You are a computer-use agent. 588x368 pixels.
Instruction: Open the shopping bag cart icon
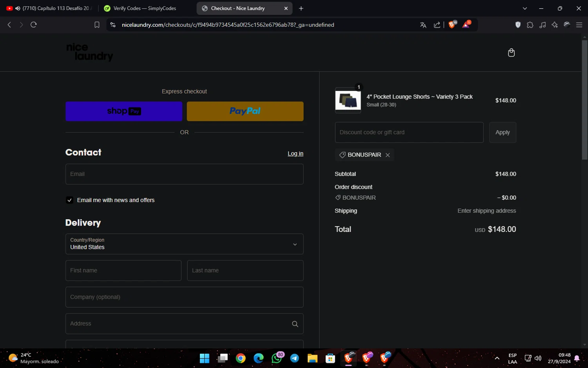(x=511, y=53)
